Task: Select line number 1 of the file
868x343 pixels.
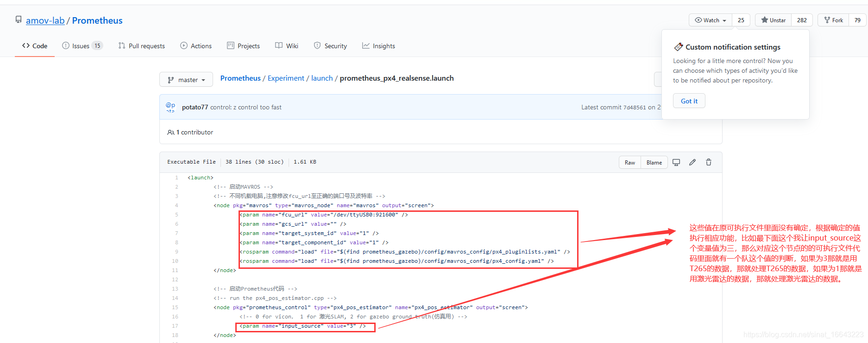Action: click(176, 178)
